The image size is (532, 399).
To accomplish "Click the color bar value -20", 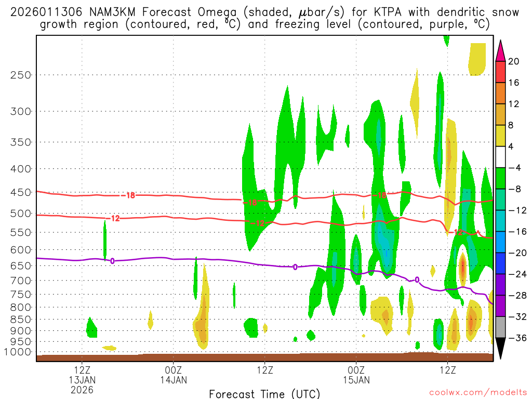I will [517, 253].
